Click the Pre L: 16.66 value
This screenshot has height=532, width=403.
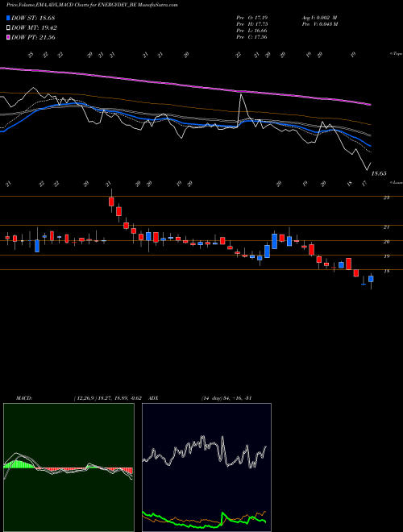(252, 31)
